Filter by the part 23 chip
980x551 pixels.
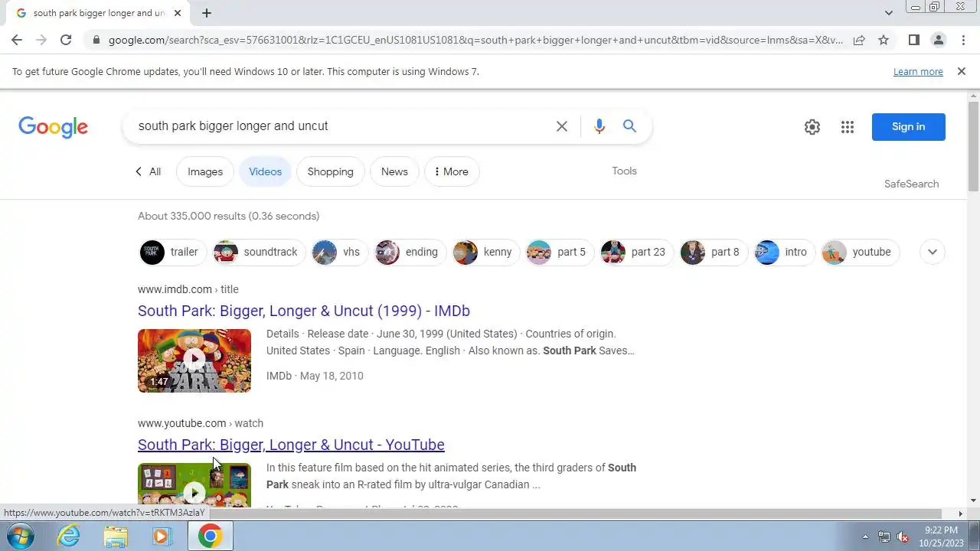(636, 252)
